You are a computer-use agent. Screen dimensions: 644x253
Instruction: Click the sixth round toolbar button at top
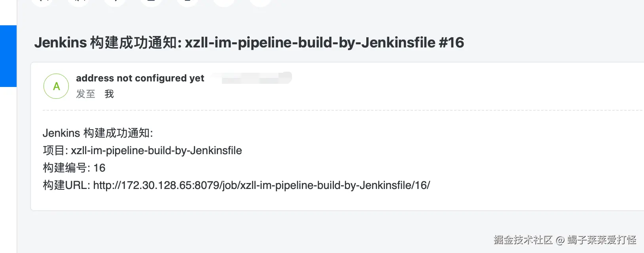pos(224,2)
